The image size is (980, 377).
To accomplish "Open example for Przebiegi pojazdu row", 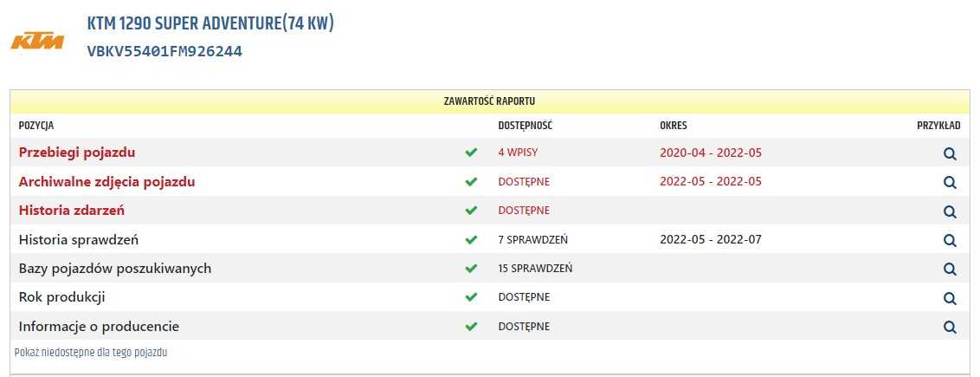I will coord(950,153).
